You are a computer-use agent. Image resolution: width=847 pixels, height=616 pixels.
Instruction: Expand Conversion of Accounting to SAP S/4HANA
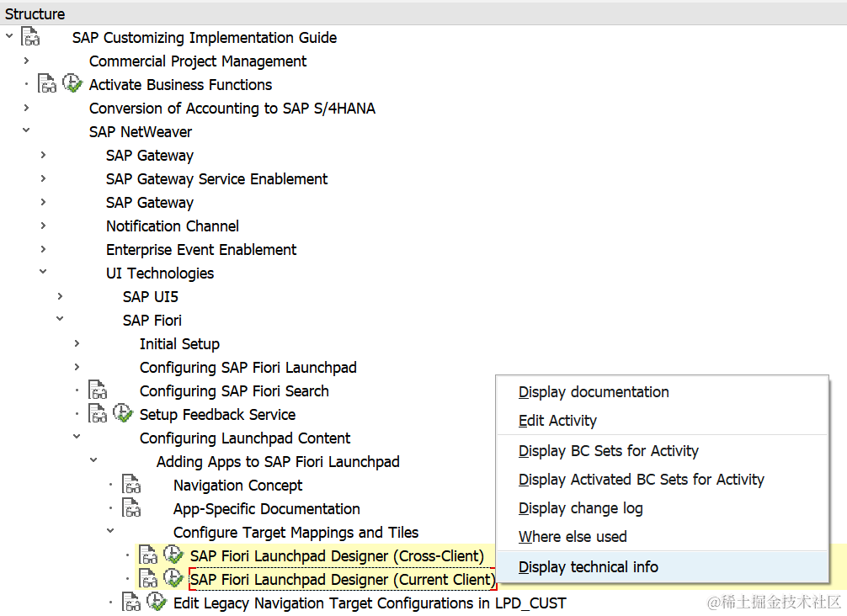(26, 108)
